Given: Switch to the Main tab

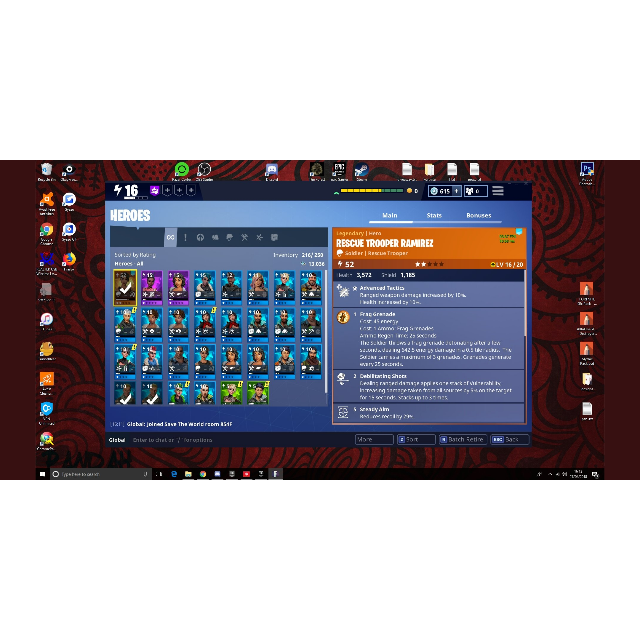Looking at the screenshot, I should point(390,215).
